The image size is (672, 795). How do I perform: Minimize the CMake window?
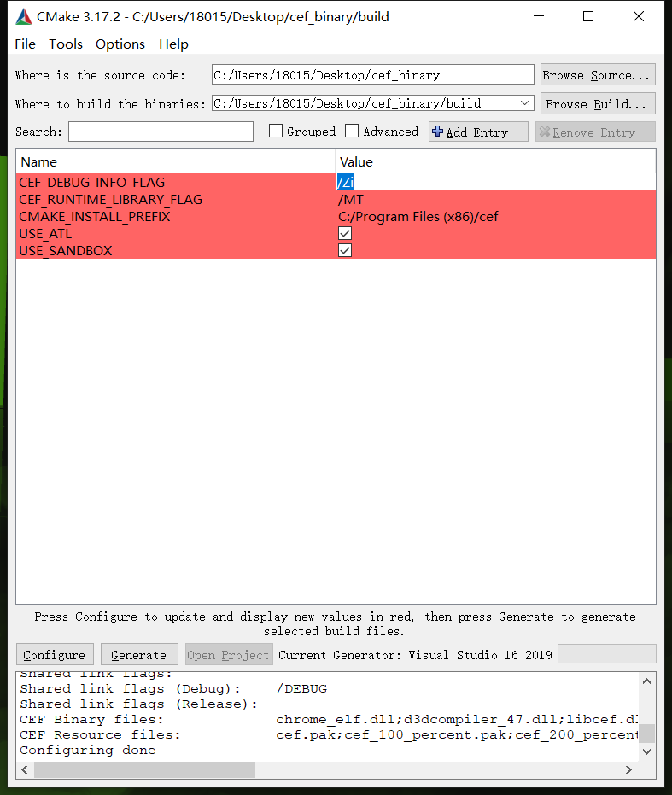pyautogui.click(x=538, y=16)
